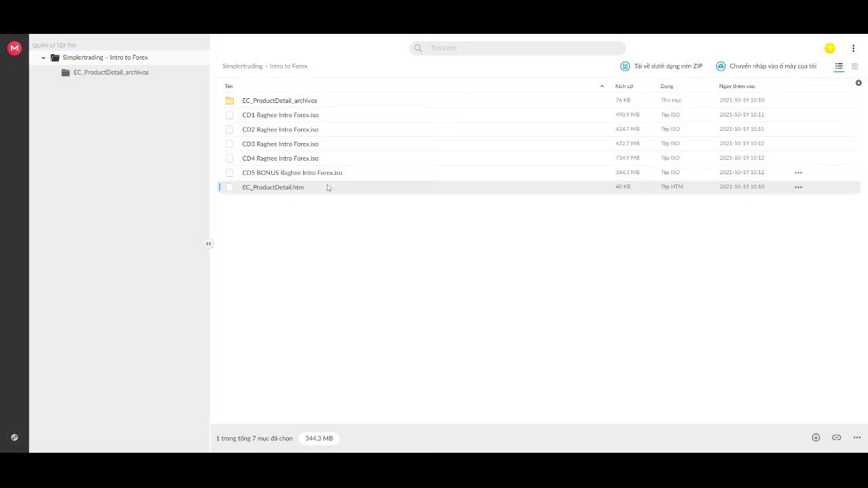Click the 734,9 MB size cell
Screen dimensions: 868x488
coord(627,158)
